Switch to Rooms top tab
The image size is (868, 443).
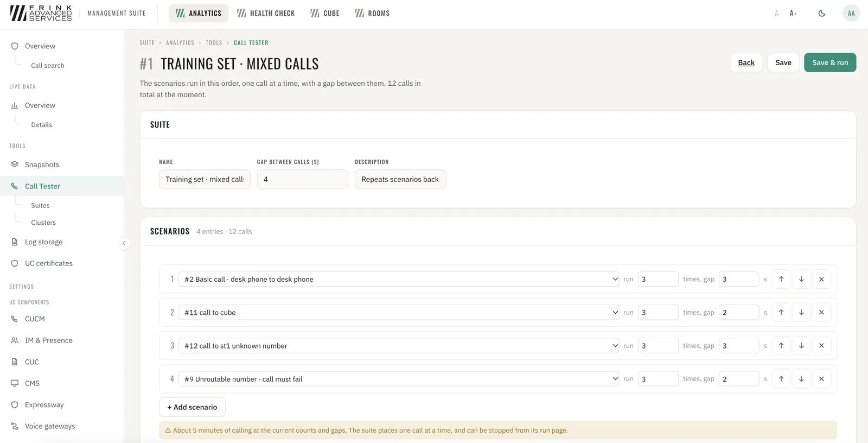(372, 13)
